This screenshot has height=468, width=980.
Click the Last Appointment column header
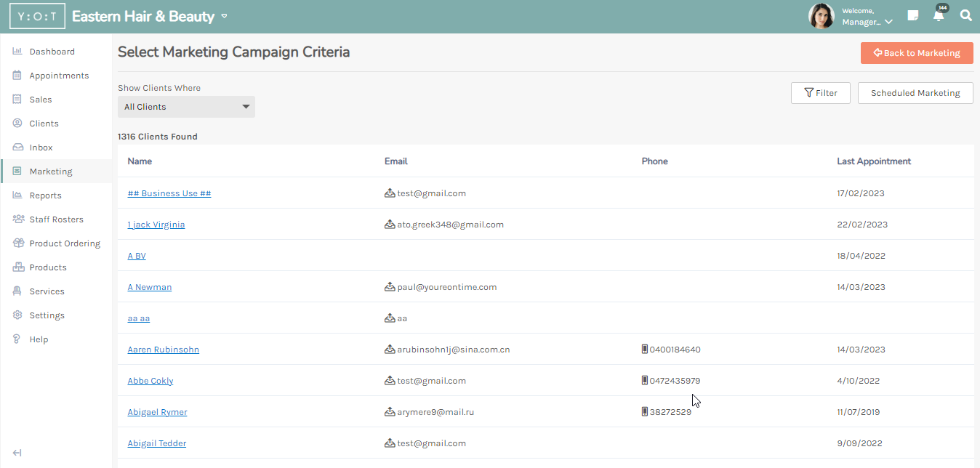(874, 161)
